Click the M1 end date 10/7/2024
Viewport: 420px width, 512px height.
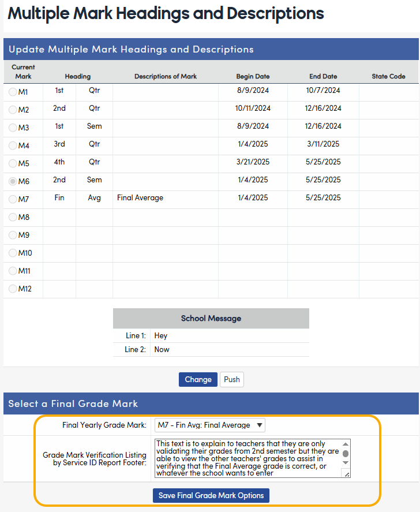coord(323,91)
